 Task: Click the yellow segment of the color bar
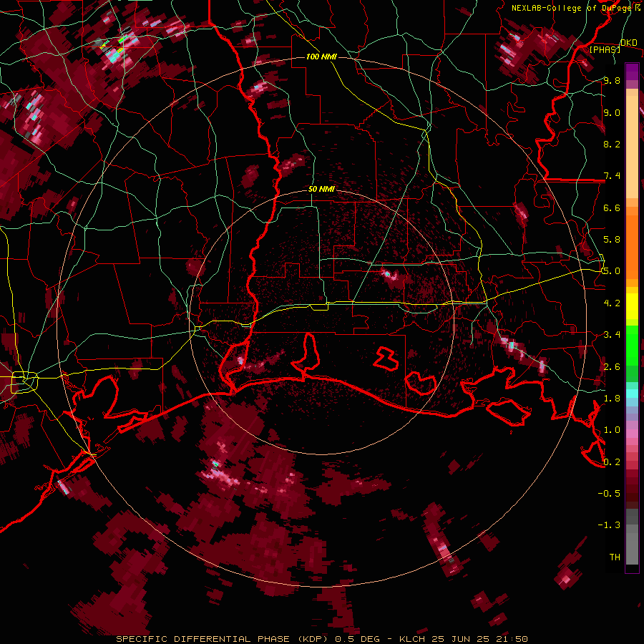coord(632,306)
